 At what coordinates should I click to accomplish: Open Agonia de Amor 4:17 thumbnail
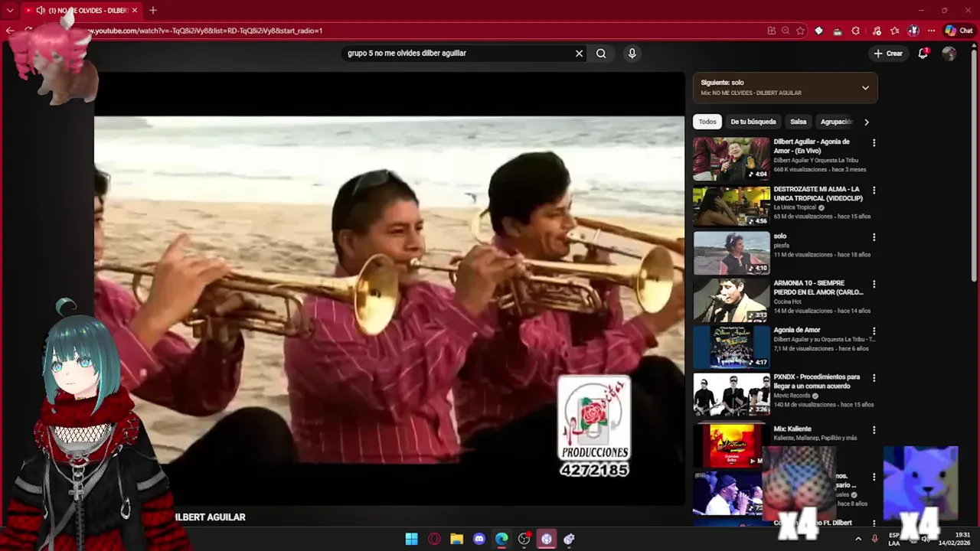tap(731, 347)
